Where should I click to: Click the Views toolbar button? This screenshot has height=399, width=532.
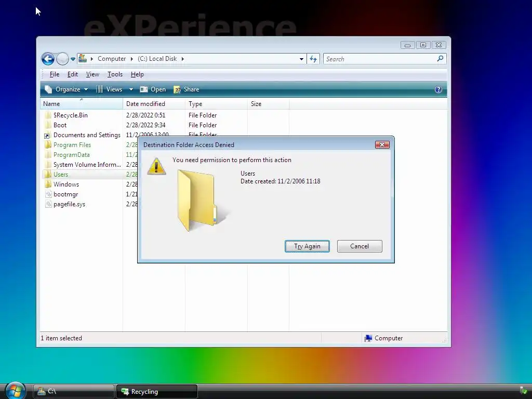tap(109, 89)
